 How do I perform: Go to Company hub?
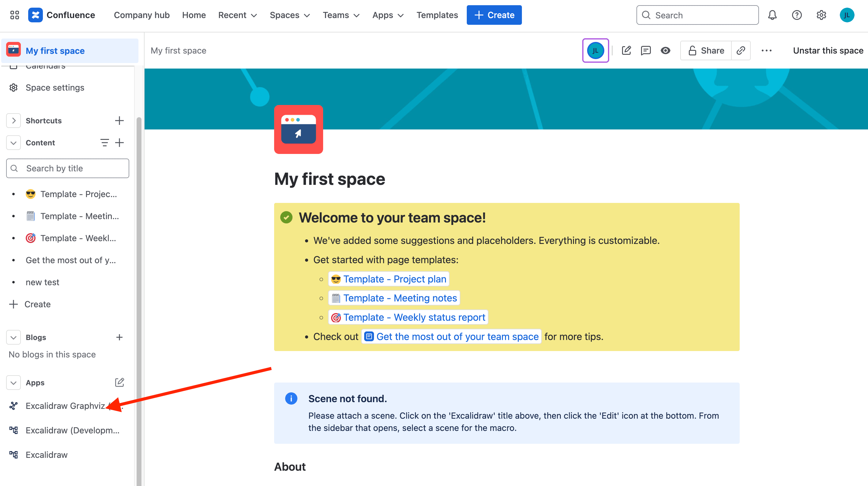pos(142,15)
